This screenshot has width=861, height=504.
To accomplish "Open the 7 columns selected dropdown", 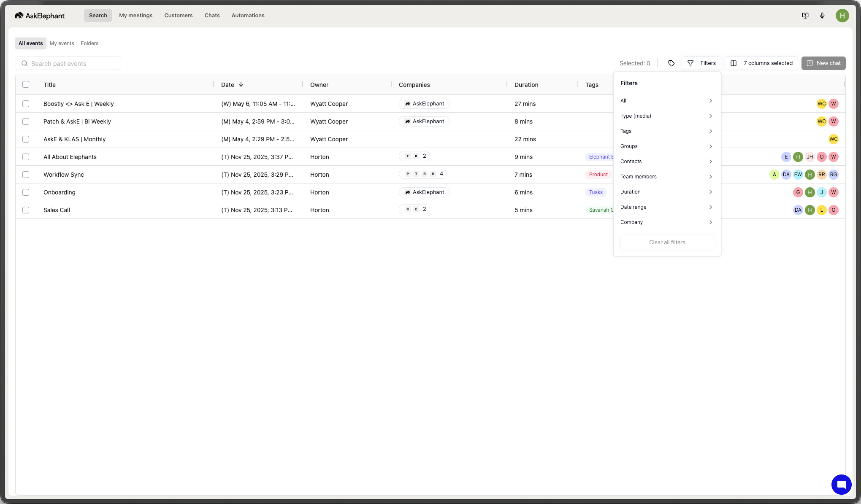I will point(761,63).
